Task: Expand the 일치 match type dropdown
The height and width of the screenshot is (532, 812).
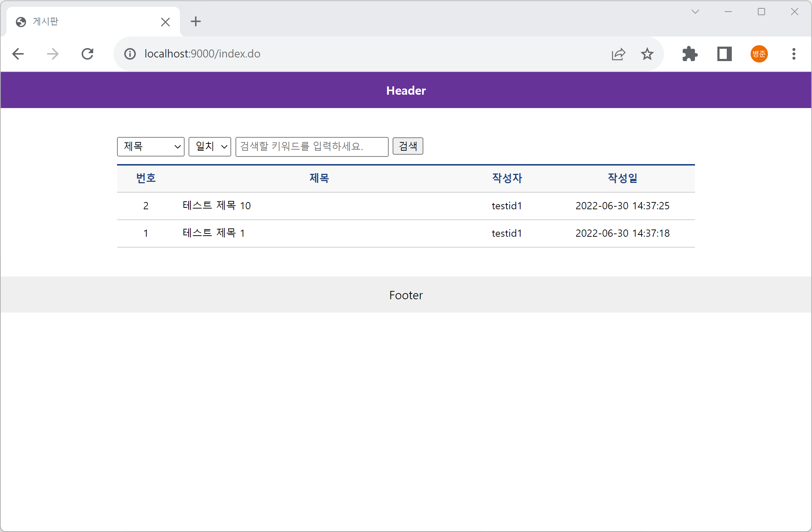Action: [x=210, y=147]
